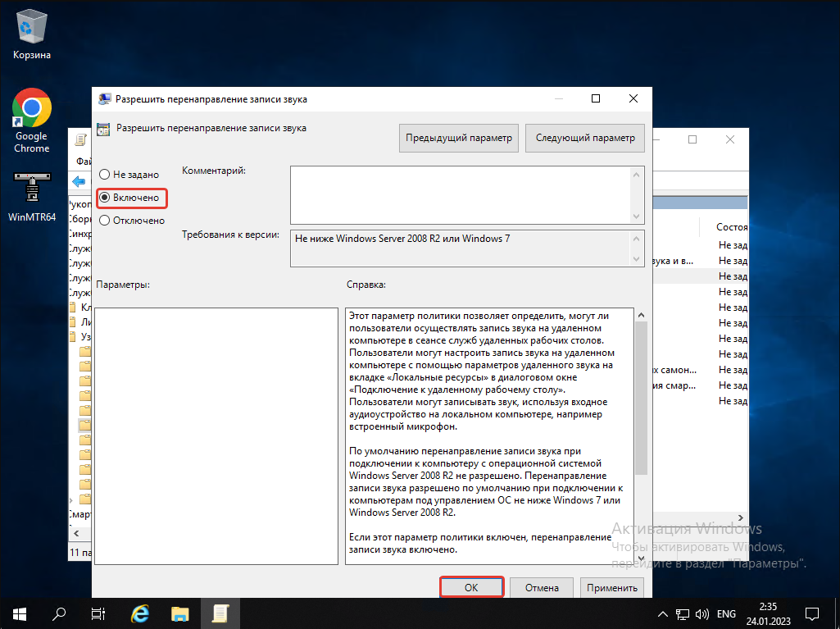Viewport: 840px width, 629px height.
Task: Open the Recycle Bin (Корзина) desktop icon
Action: coord(32,31)
